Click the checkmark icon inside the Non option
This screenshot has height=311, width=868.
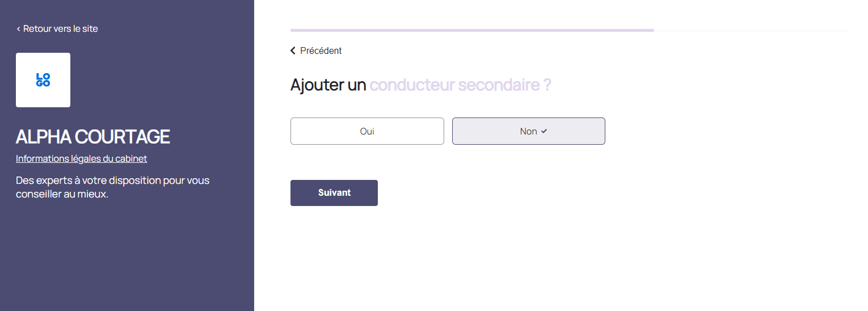coord(544,131)
